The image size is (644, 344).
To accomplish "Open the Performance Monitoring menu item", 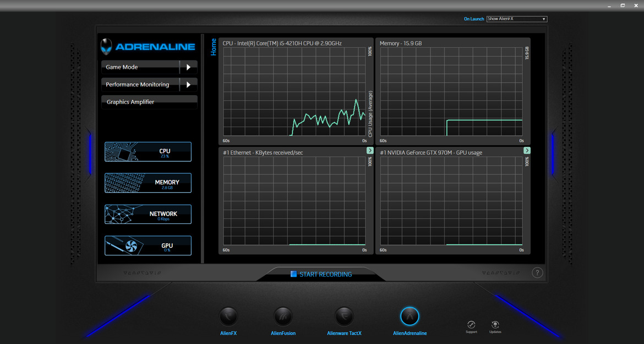I will tap(140, 85).
